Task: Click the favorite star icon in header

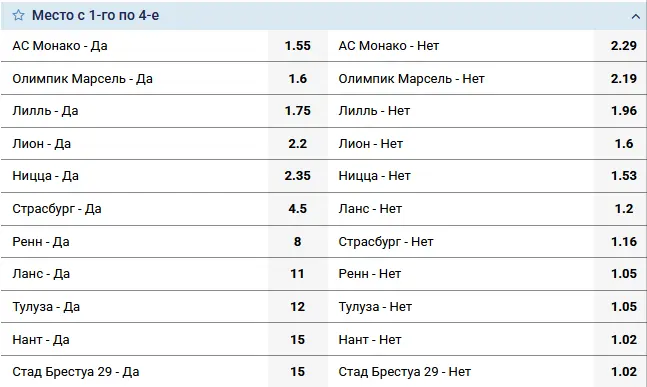Action: (x=18, y=15)
